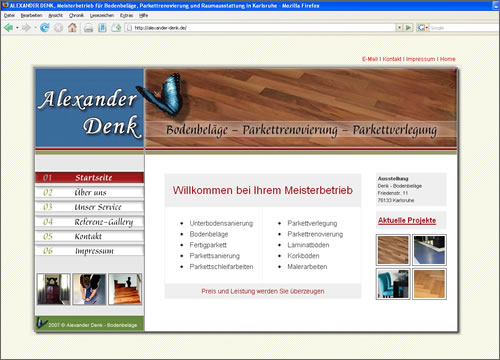Image resolution: width=500 pixels, height=360 pixels.
Task: Open the sidebar thumbnail showing a doorway
Action: tap(54, 289)
